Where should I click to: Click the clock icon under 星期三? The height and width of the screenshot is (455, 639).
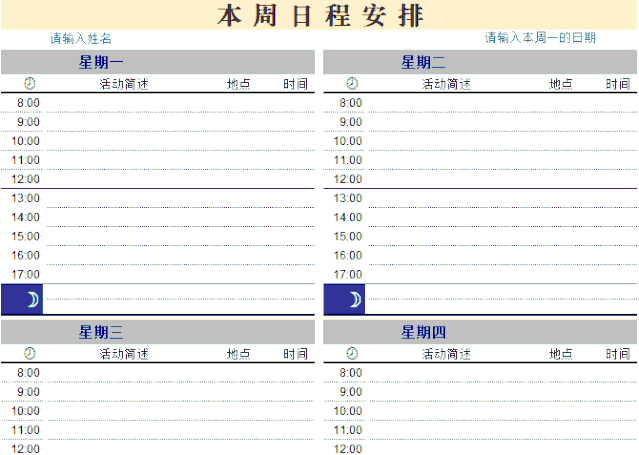point(29,353)
